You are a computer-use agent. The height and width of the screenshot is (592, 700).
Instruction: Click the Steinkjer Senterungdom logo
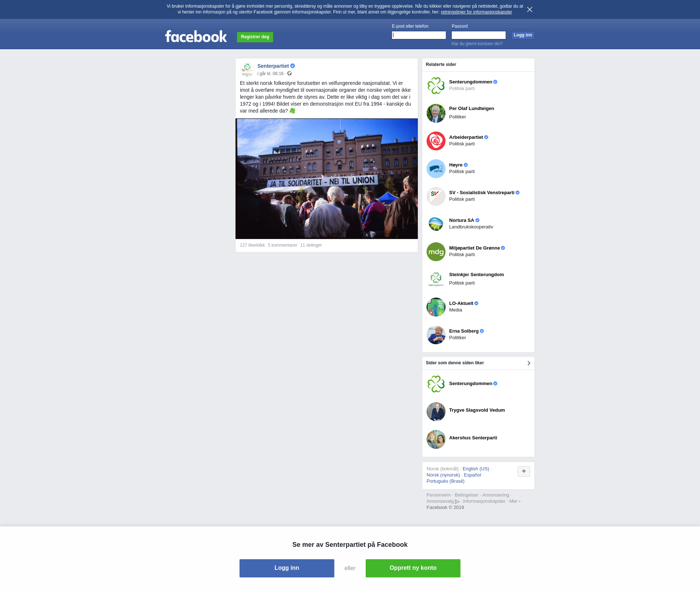pos(436,279)
